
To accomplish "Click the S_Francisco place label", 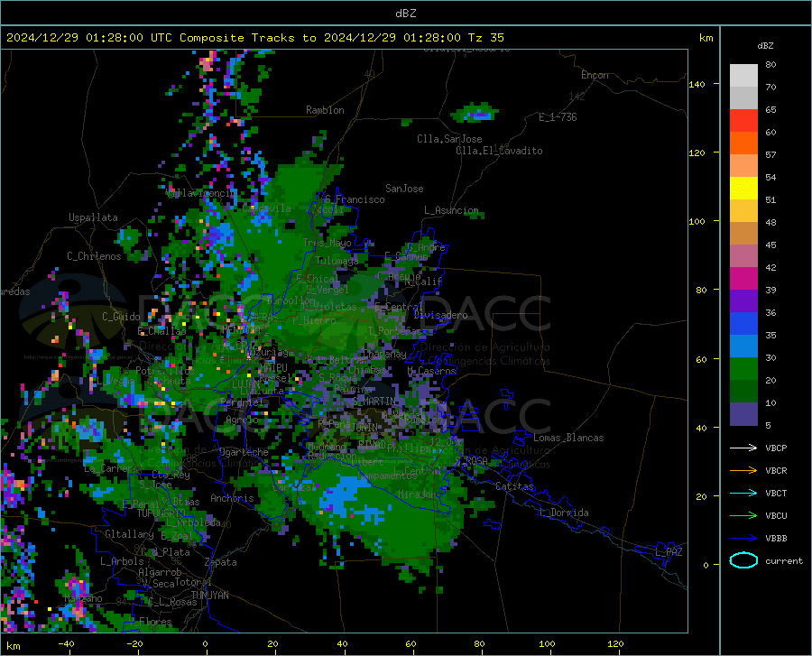I will pos(355,199).
